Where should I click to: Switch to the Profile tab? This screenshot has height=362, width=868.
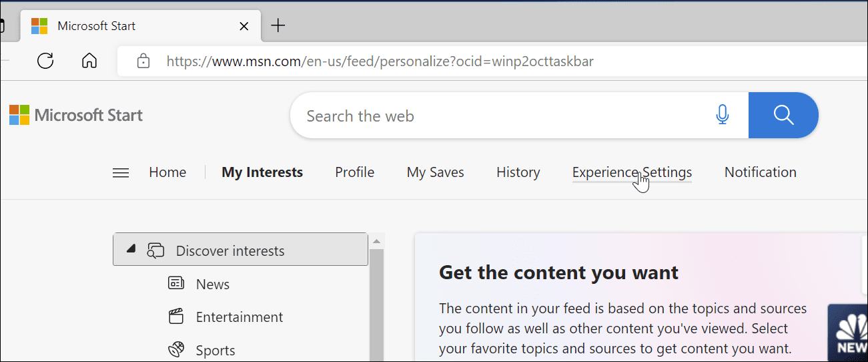354,172
